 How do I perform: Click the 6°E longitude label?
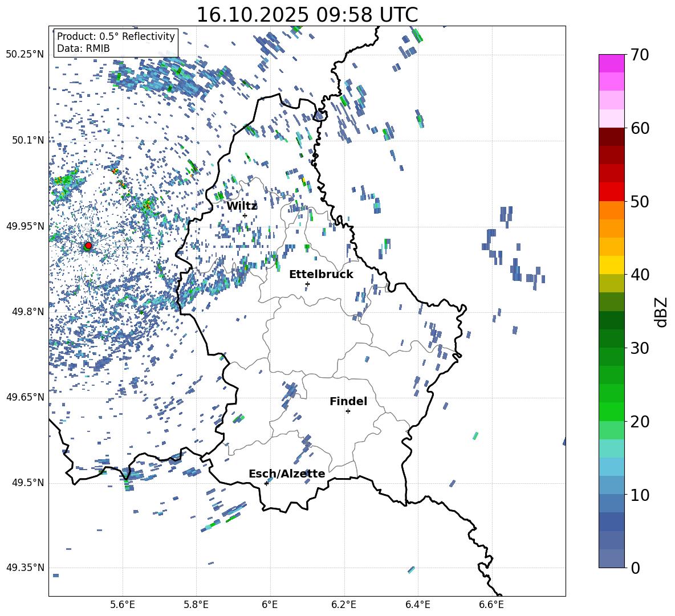pyautogui.click(x=270, y=605)
